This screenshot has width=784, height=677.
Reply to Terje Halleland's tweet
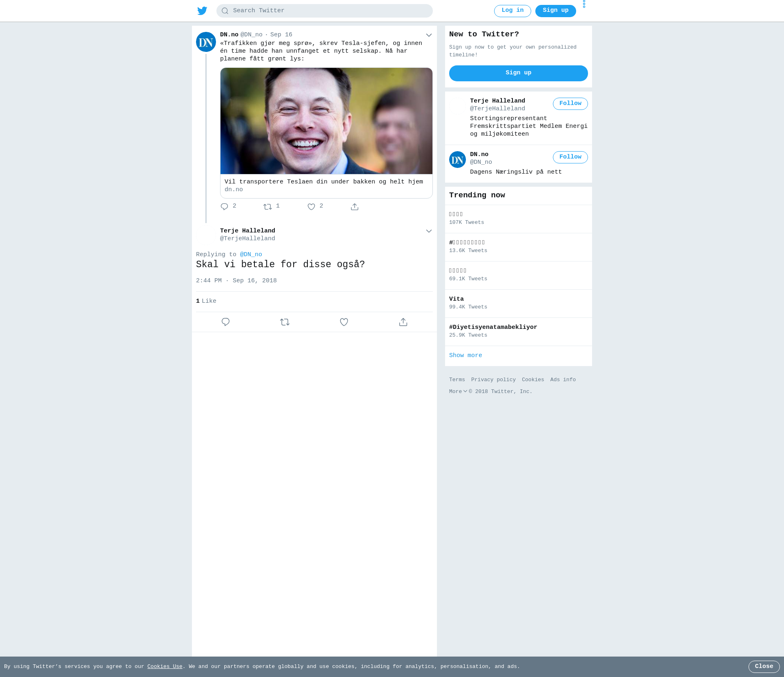tap(225, 322)
